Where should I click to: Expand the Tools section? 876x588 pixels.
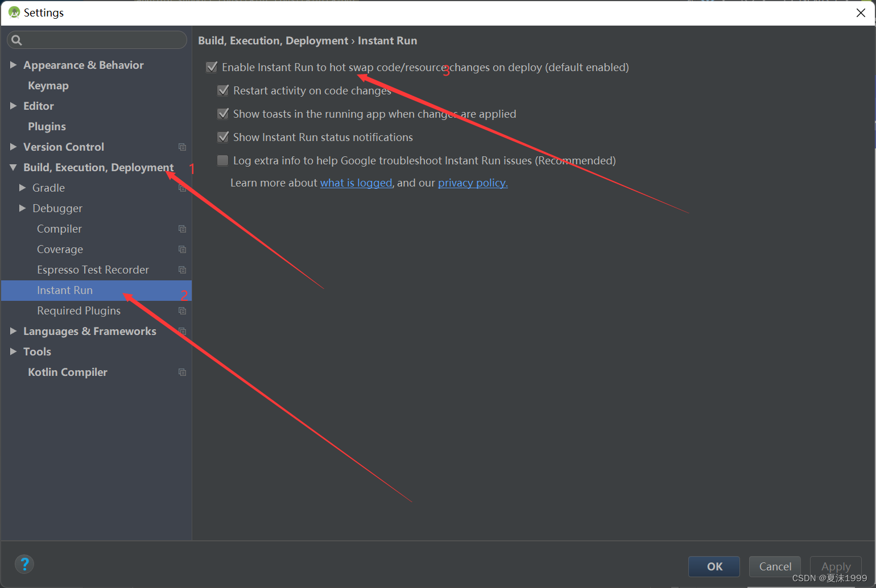coord(14,351)
